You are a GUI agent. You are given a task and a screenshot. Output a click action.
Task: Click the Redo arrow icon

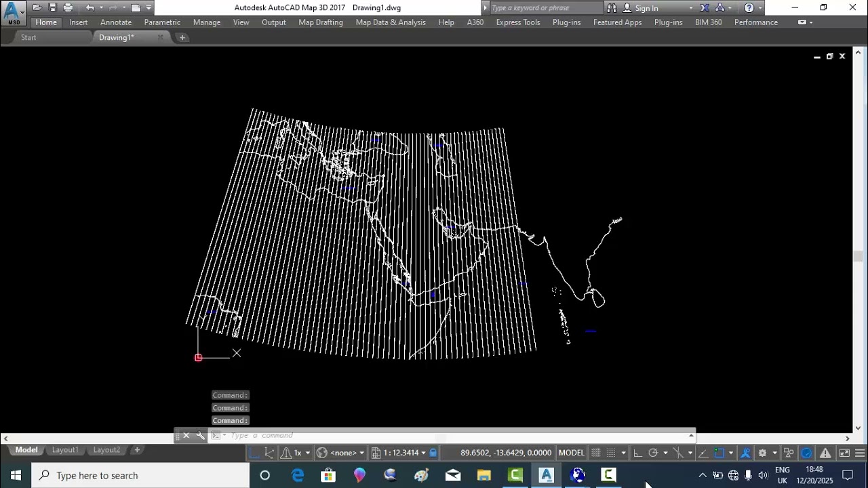pyautogui.click(x=113, y=7)
